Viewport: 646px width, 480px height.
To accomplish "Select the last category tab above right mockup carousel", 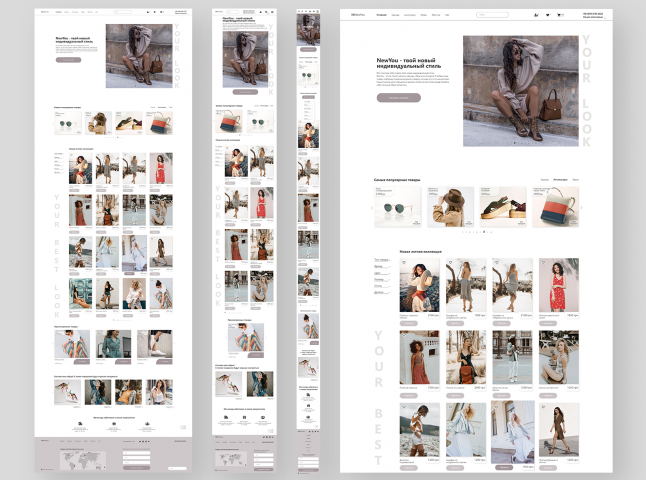I will (576, 180).
